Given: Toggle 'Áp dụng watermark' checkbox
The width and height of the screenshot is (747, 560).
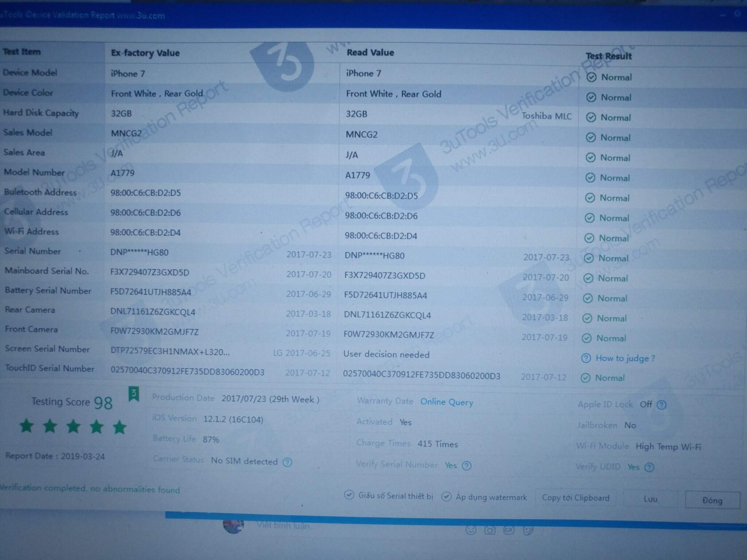Looking at the screenshot, I should click(x=446, y=497).
